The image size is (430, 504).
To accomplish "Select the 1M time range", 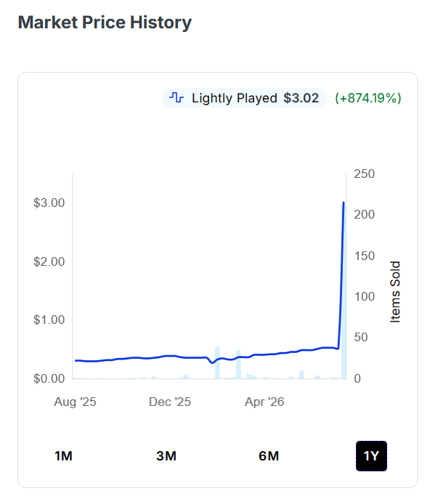I will pyautogui.click(x=63, y=456).
